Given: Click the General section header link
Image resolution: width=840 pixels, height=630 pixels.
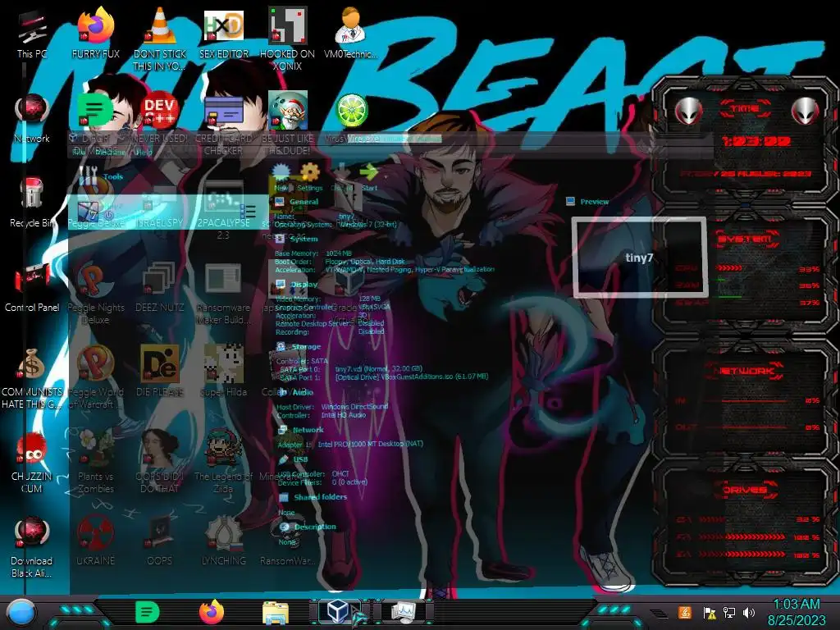Looking at the screenshot, I should (x=304, y=202).
